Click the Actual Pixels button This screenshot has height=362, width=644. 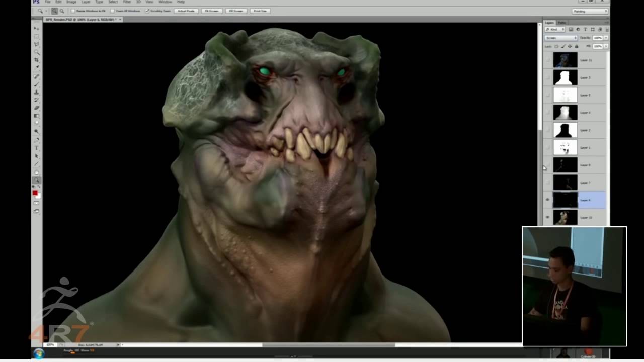tap(185, 11)
